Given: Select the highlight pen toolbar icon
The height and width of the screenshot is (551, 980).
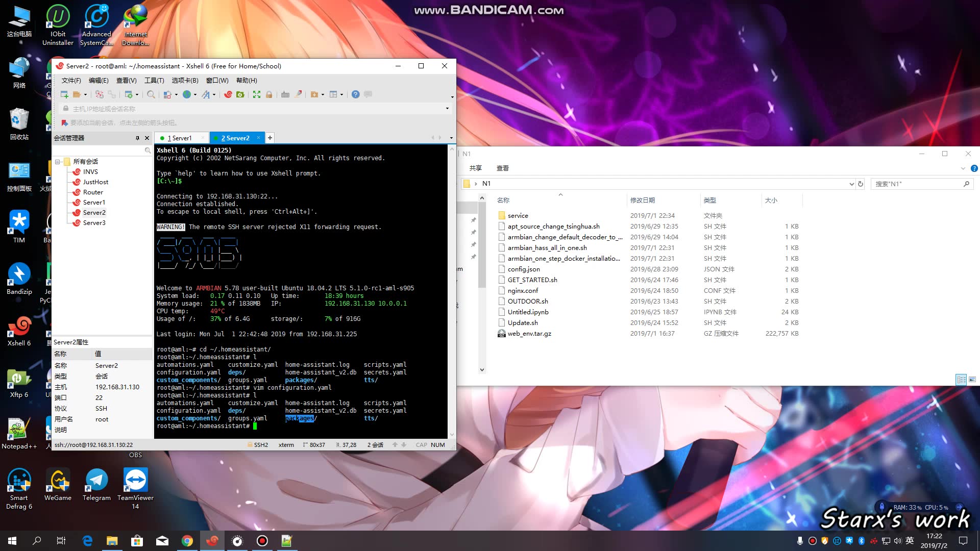Looking at the screenshot, I should 298,94.
